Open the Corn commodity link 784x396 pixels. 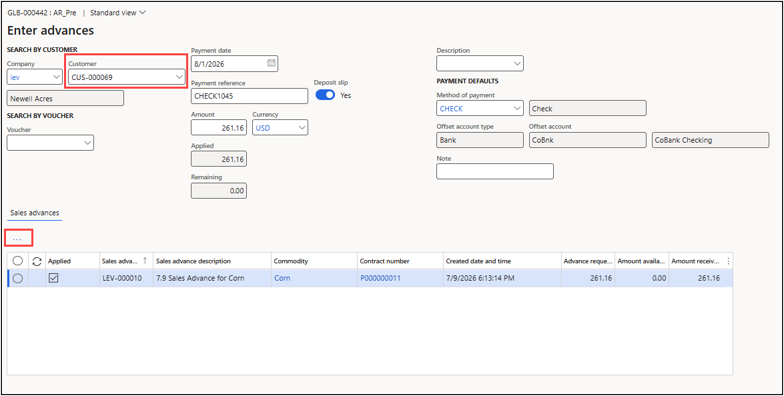click(282, 278)
